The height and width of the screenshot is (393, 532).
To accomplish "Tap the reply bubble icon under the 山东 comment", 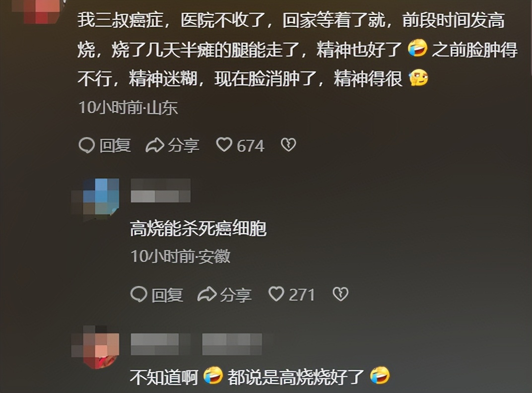I will tap(86, 145).
